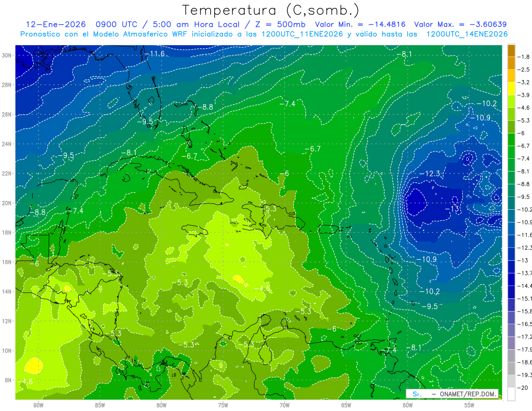
Task: Select "Valor Min. = -14.4816" text
Action: click(x=360, y=24)
